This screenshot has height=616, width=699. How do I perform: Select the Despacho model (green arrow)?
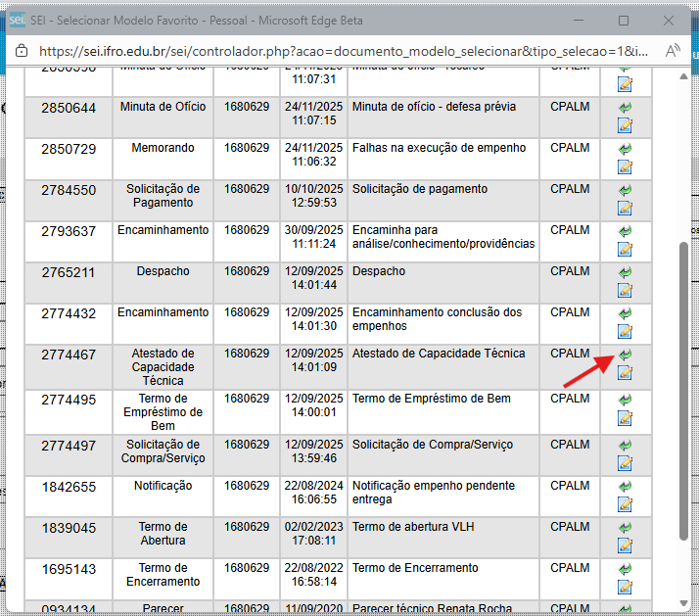coord(625,272)
